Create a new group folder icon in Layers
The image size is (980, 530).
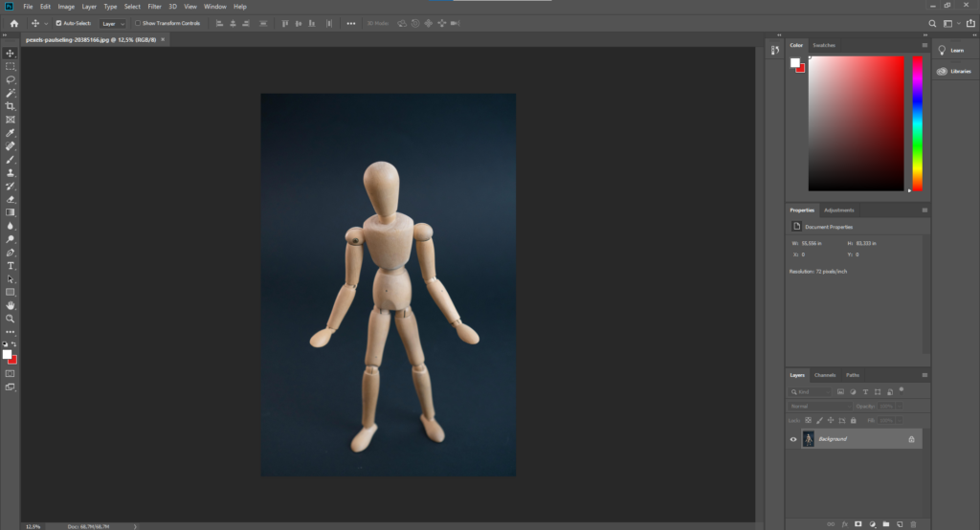[x=885, y=524]
